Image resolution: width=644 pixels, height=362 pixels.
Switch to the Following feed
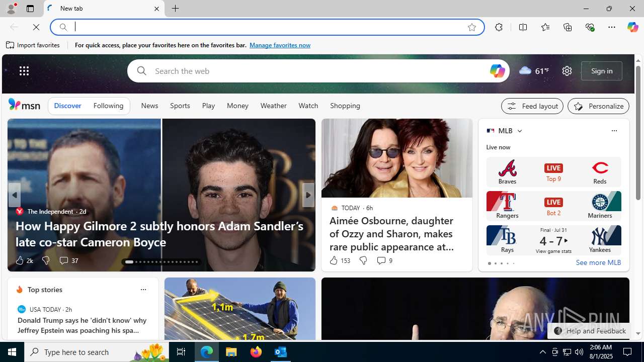tap(108, 106)
